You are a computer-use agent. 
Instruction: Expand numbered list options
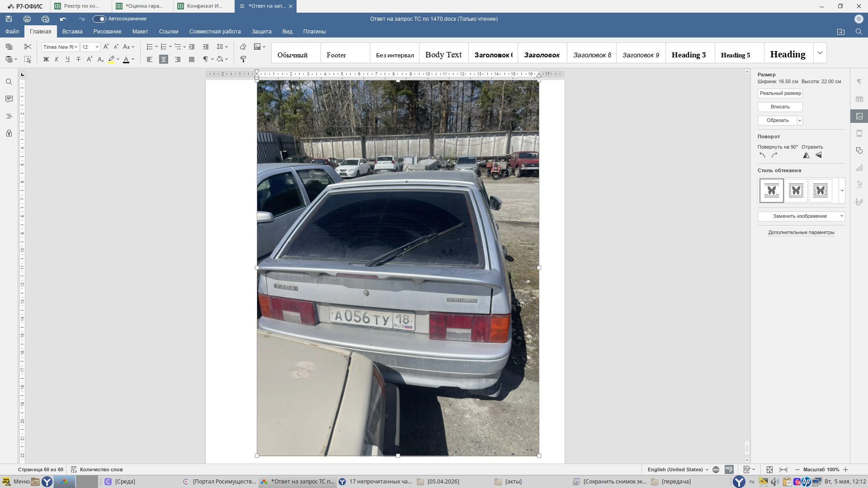pyautogui.click(x=170, y=47)
